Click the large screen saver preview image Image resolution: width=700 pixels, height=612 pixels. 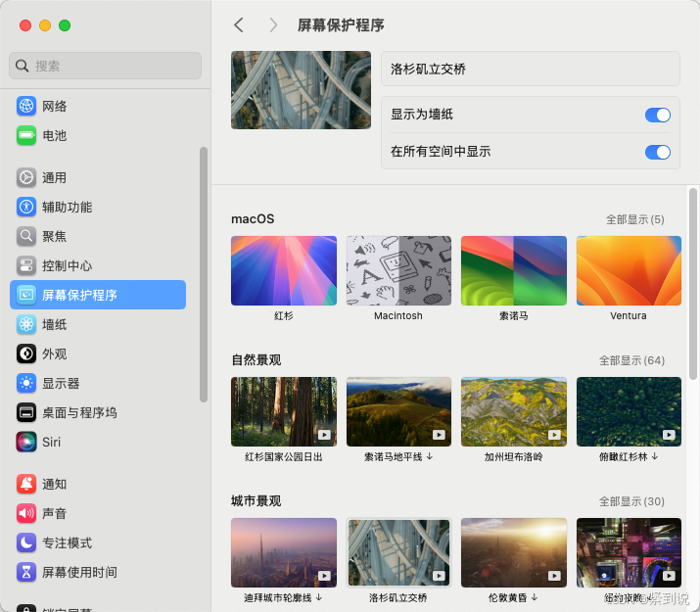pos(301,90)
